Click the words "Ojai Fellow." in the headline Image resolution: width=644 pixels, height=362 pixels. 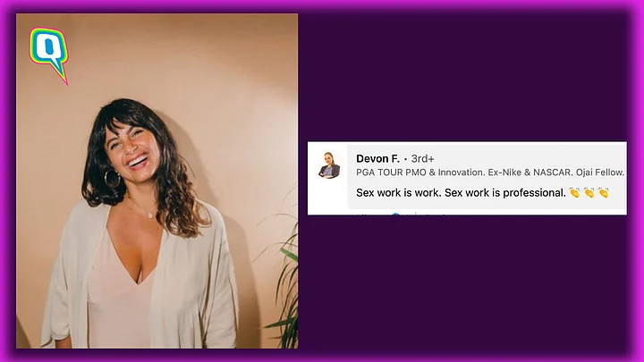click(600, 173)
